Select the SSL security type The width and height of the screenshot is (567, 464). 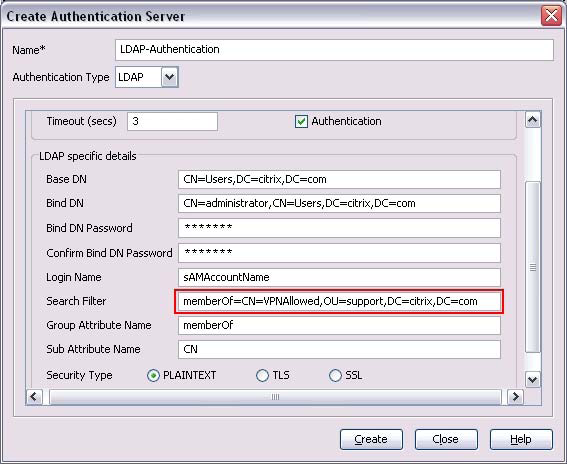point(335,375)
